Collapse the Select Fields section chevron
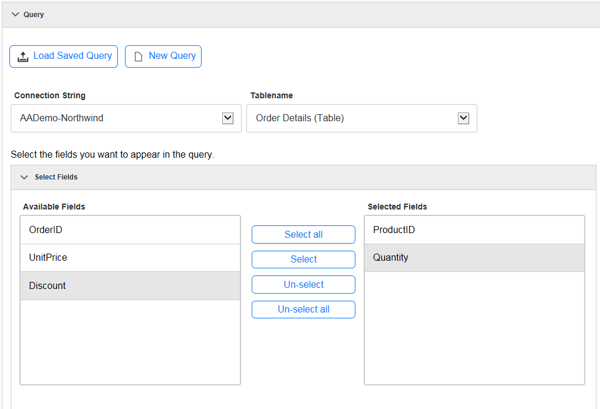Viewport: 600px width, 409px height. 24,177
